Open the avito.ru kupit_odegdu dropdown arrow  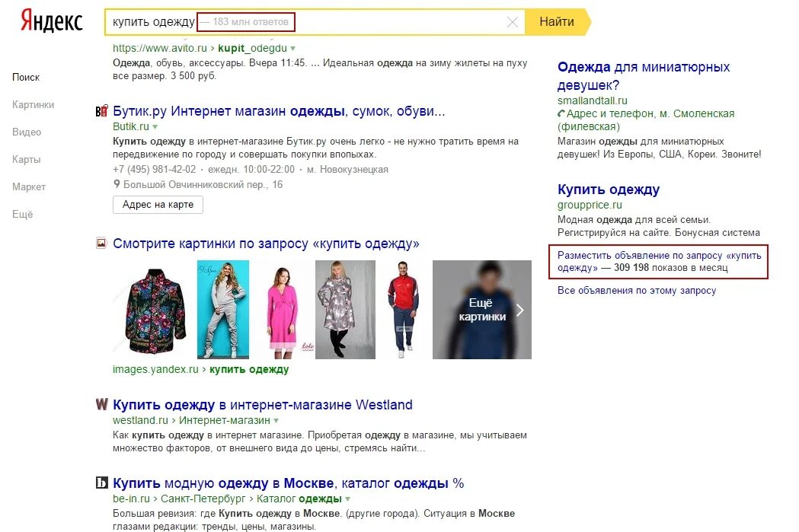(x=293, y=49)
